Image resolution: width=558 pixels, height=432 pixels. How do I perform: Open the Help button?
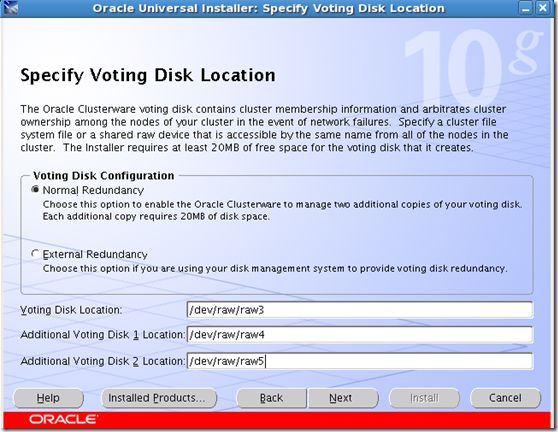pos(48,398)
